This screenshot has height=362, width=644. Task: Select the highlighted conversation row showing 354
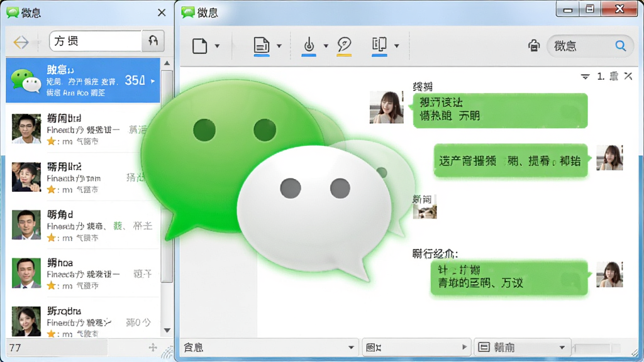(x=83, y=80)
